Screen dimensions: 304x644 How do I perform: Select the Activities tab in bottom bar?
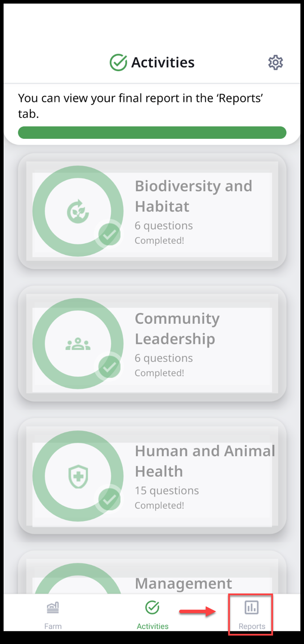coord(152,614)
